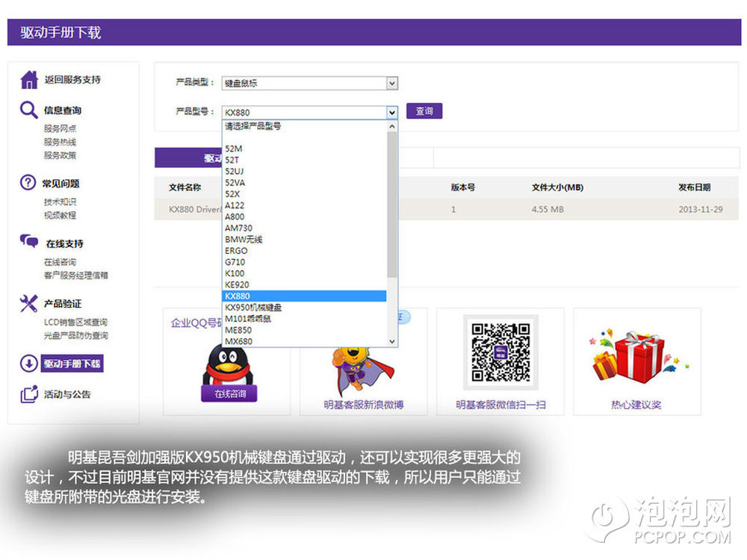
Task: Click the magnifier icon for 信息查询
Action: [28, 110]
